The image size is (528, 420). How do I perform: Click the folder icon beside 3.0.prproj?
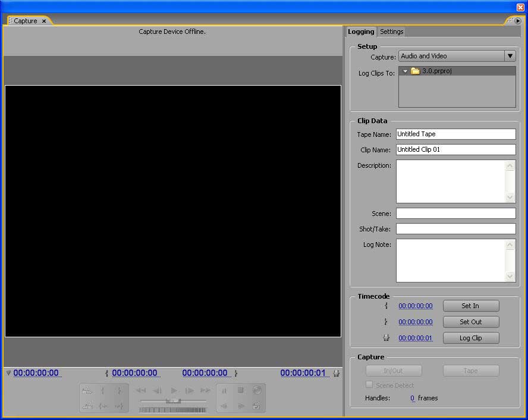coord(415,71)
